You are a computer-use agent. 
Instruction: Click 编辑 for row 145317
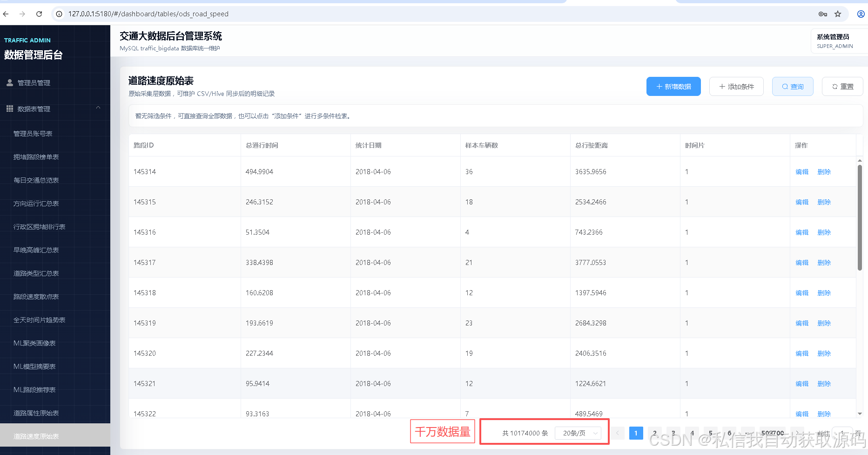pos(802,263)
